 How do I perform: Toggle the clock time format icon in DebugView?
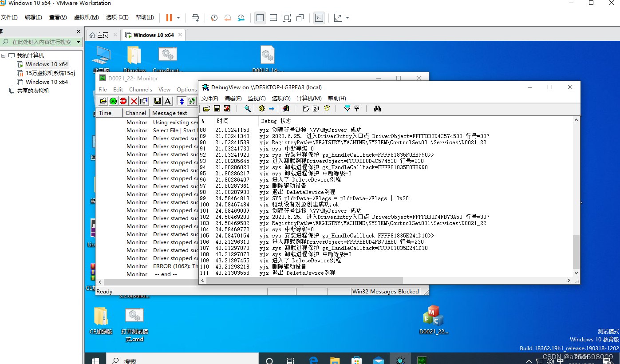pyautogui.click(x=327, y=108)
